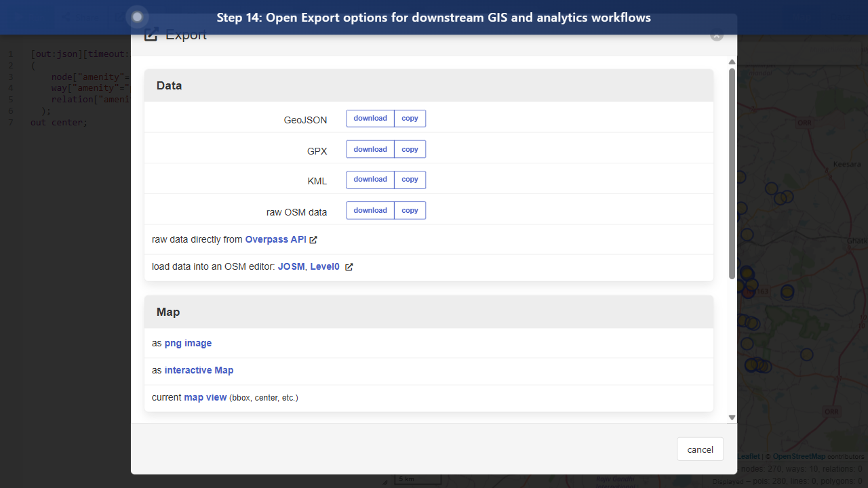Download the GeoJSON data

370,118
